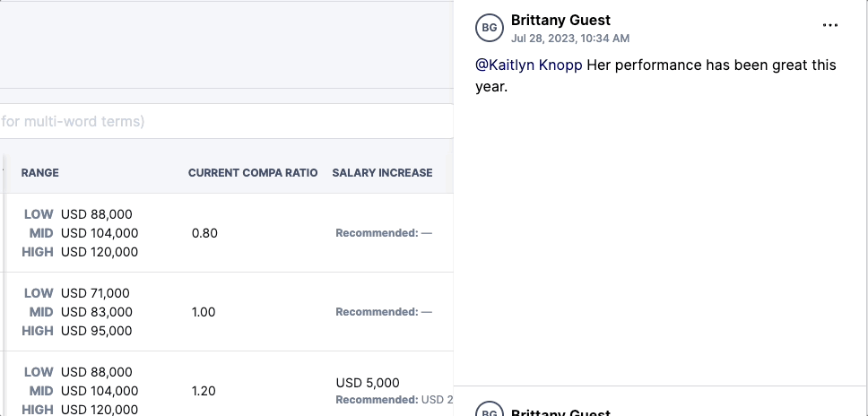Click the comment text about her performance
Screen dimensions: 868x416
click(x=655, y=76)
